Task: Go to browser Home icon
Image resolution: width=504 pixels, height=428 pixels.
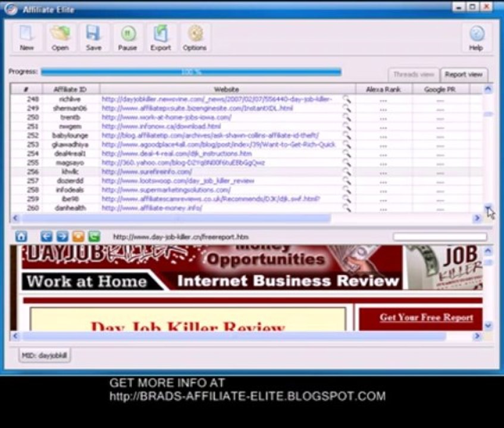Action: [x=21, y=237]
